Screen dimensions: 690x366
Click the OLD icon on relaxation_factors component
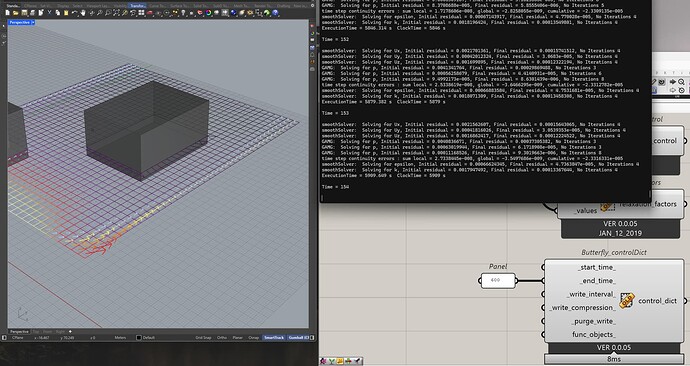pos(608,206)
